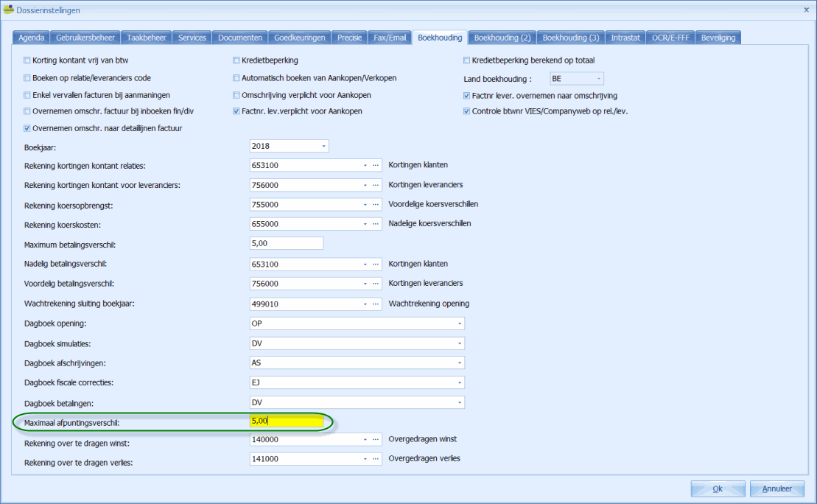The height and width of the screenshot is (504, 817).
Task: Expand the Boekjaar dropdown
Action: click(323, 146)
